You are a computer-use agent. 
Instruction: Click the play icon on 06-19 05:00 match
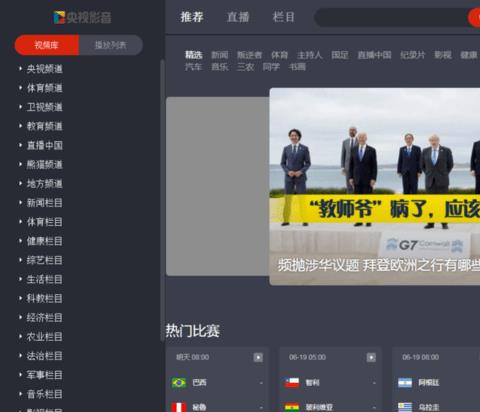[x=371, y=357]
